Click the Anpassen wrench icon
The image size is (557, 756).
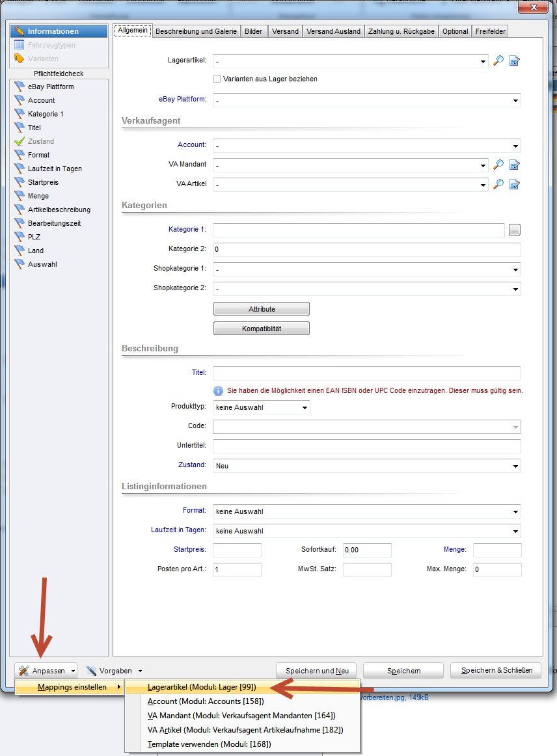(x=23, y=671)
